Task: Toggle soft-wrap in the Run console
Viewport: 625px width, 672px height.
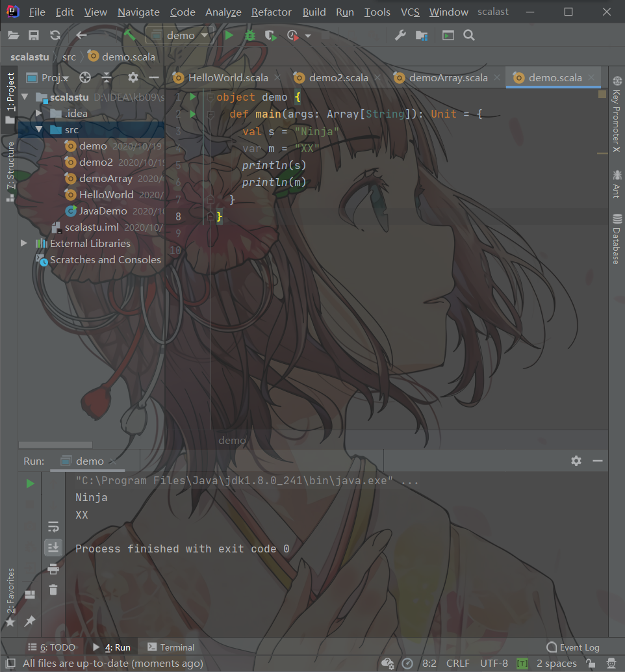Action: (53, 526)
